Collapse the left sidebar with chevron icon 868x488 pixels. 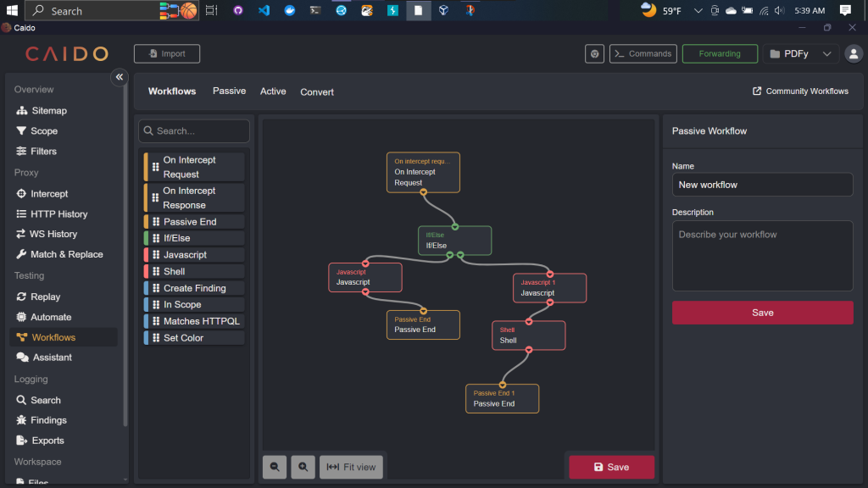click(120, 77)
